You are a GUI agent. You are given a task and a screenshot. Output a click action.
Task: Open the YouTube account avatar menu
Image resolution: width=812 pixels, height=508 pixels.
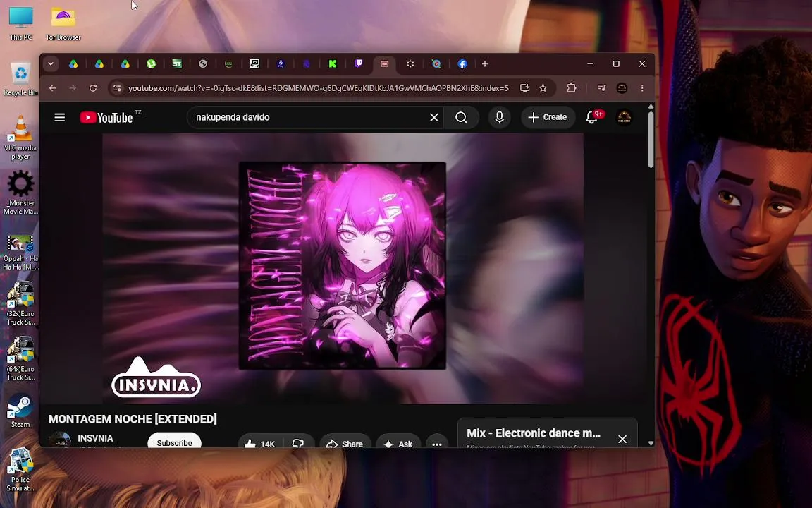624,117
